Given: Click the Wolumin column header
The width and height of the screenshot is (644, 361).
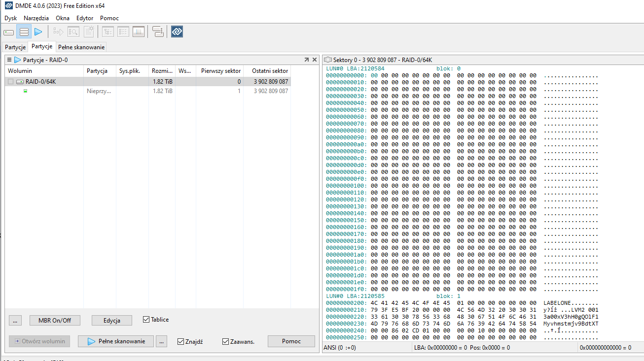Looking at the screenshot, I should [44, 71].
